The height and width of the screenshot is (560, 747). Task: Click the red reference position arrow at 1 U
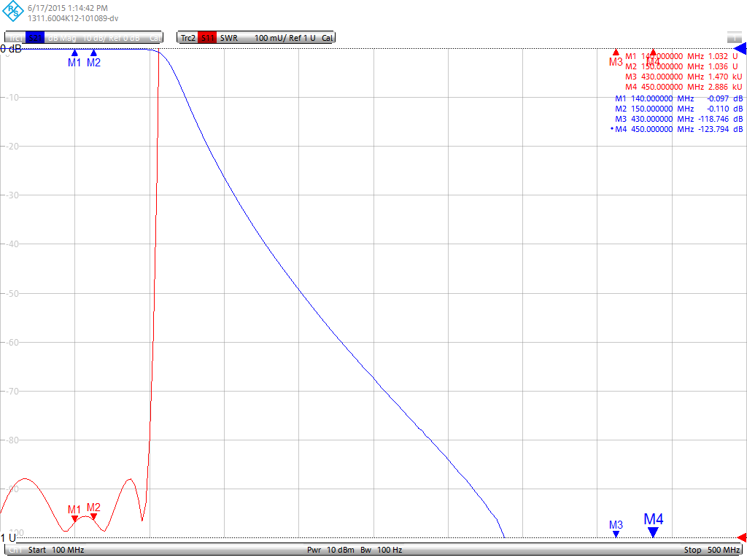click(742, 537)
